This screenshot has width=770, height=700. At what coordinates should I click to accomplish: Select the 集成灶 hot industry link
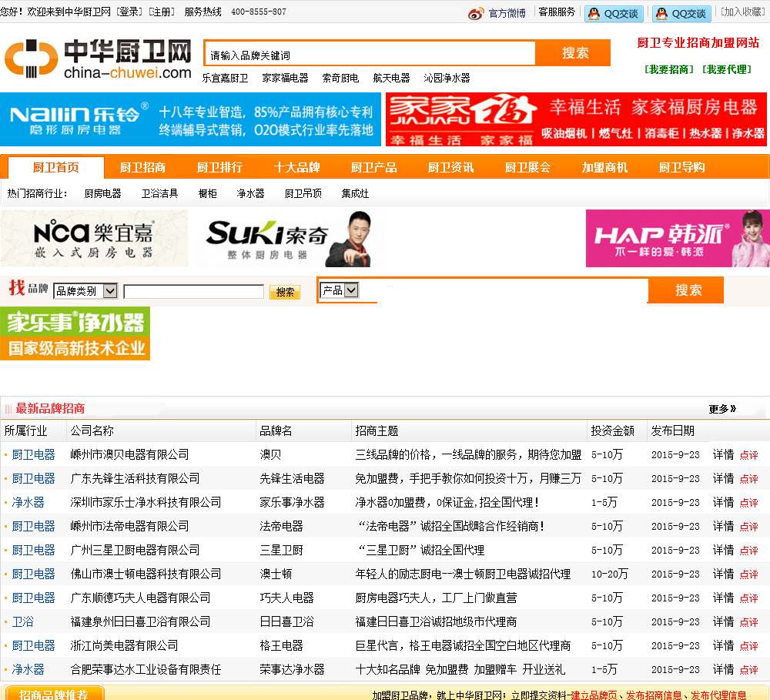click(355, 193)
